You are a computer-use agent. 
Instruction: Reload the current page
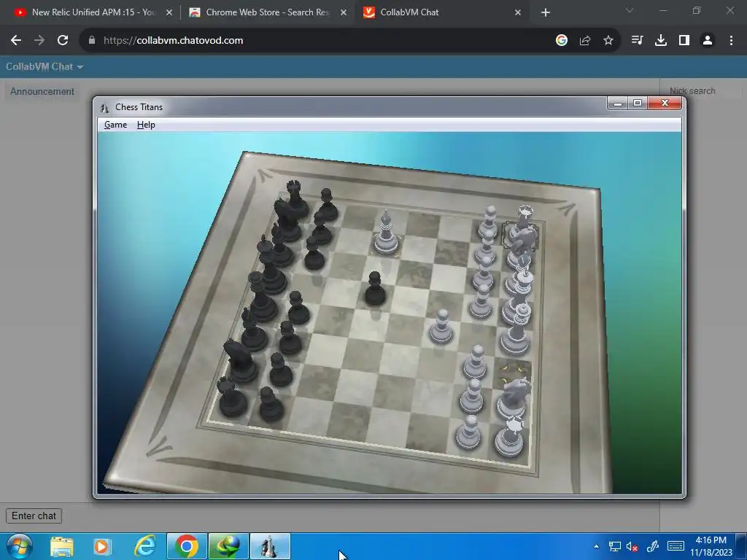[x=63, y=41]
